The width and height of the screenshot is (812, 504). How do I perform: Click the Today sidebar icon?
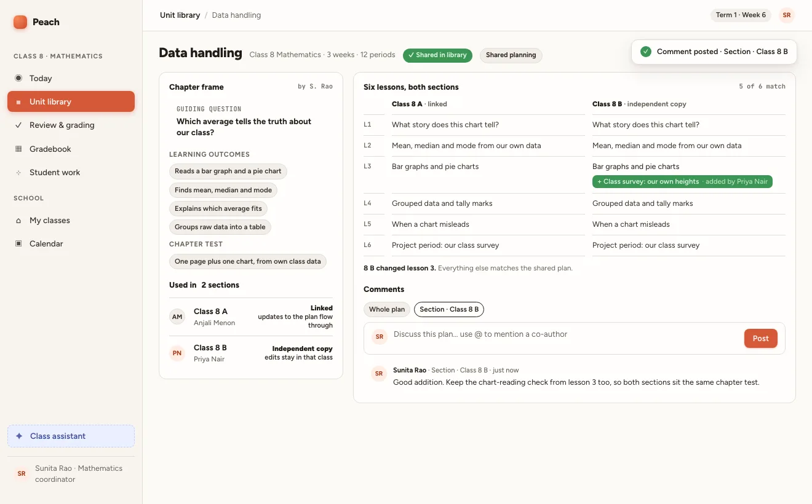click(18, 78)
